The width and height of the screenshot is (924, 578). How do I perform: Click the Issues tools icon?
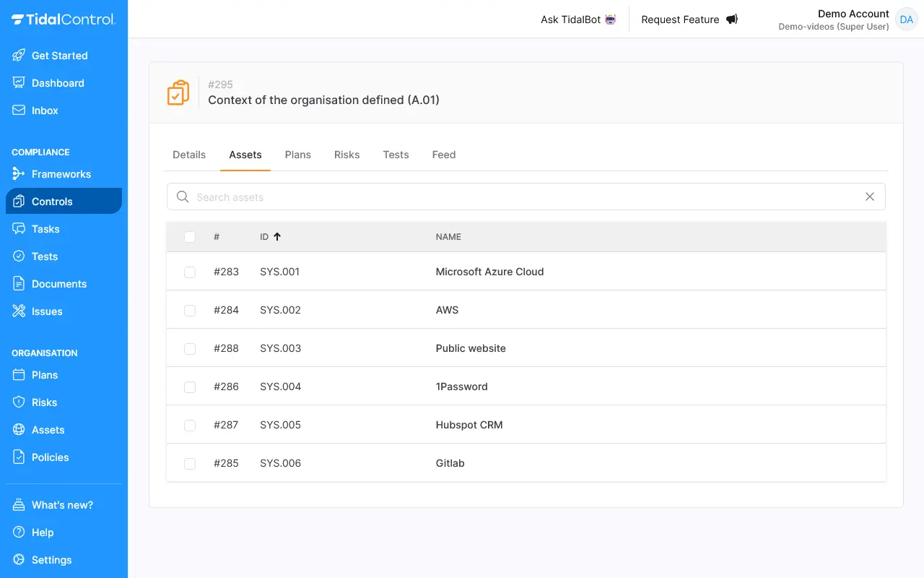click(x=19, y=311)
